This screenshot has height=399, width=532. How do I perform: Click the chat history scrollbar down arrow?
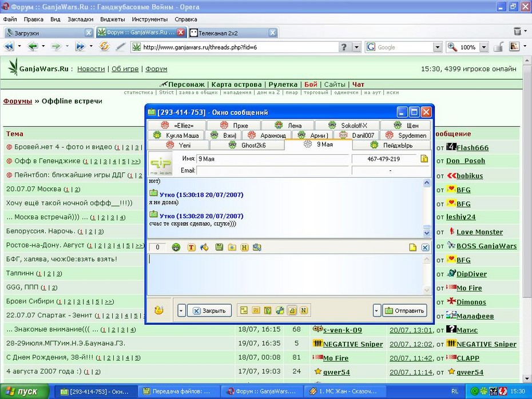click(427, 233)
